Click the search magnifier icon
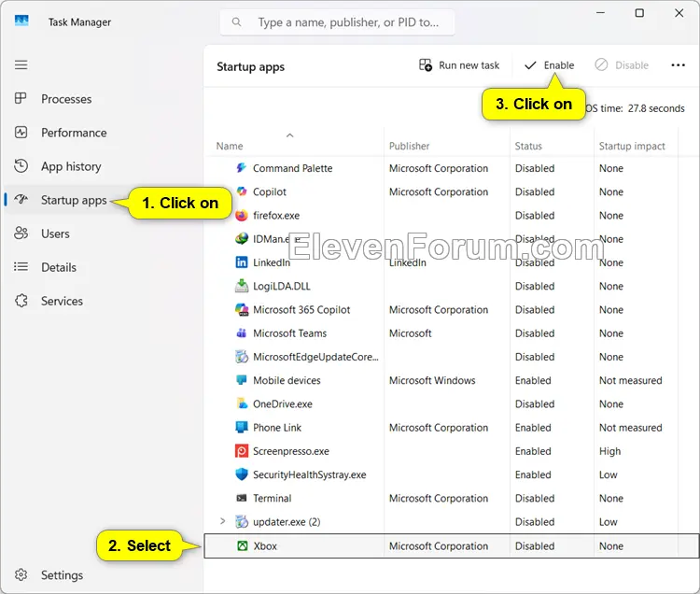This screenshot has height=594, width=700. click(237, 21)
